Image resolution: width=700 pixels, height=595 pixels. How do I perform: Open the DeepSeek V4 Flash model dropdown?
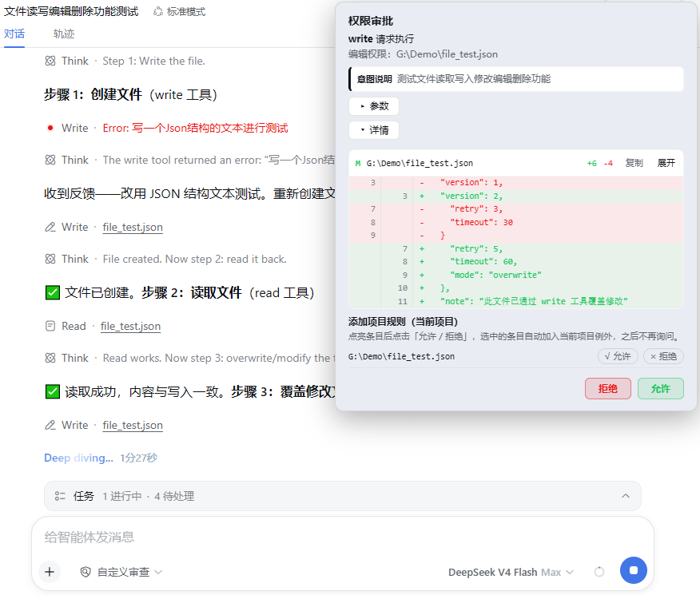[511, 573]
